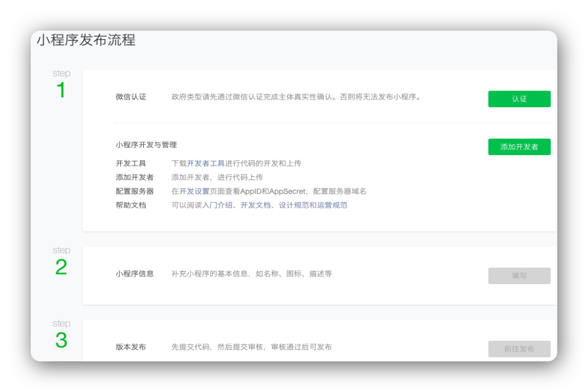Click the 配置服务器 row label
This screenshot has width=588, height=392.
click(134, 192)
